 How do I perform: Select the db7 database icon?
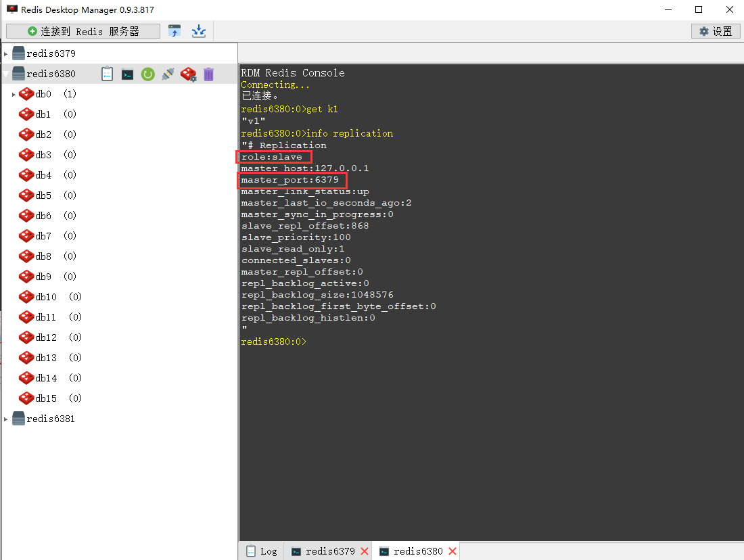26,236
